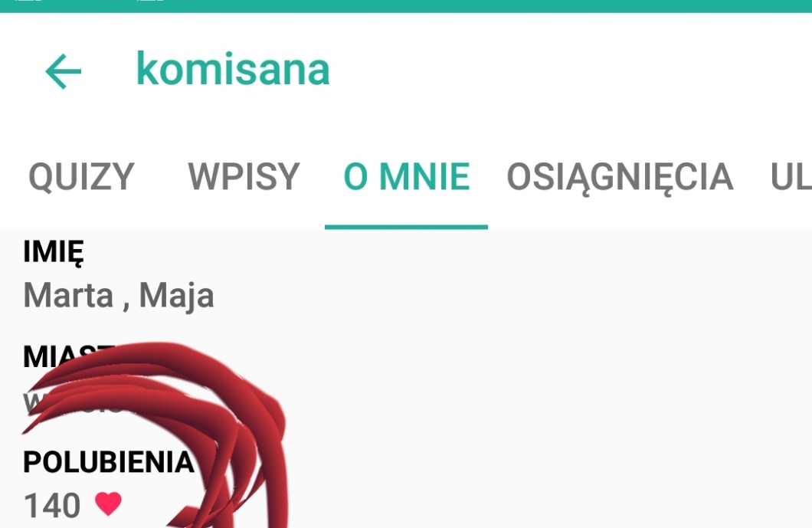Tap the back arrow icon
Screen dimensions: 812x528
pyautogui.click(x=63, y=71)
